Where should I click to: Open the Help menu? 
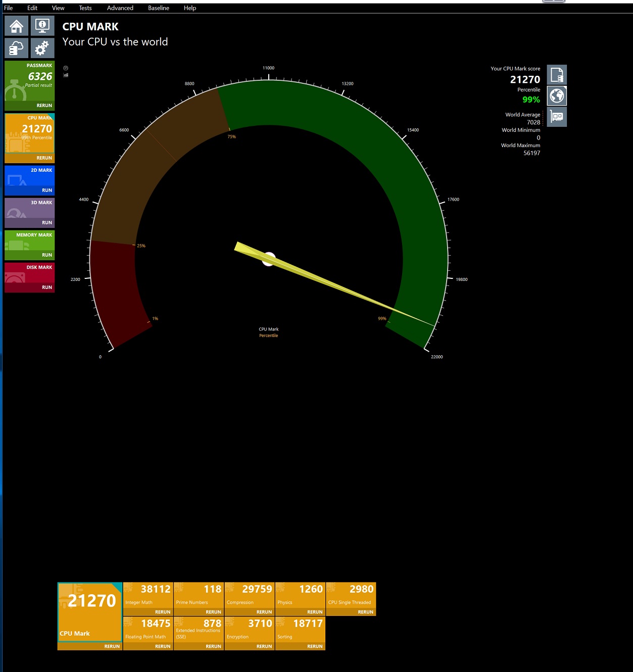(x=190, y=8)
